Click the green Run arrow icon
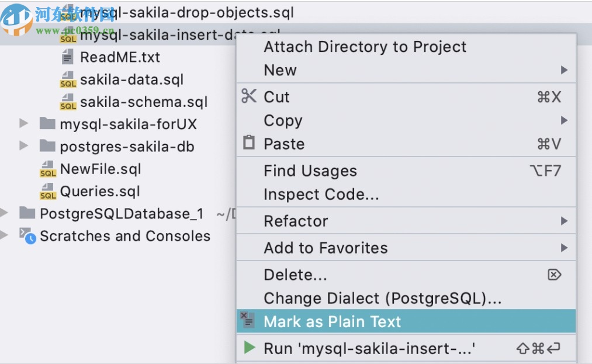The image size is (592, 364). (x=250, y=347)
